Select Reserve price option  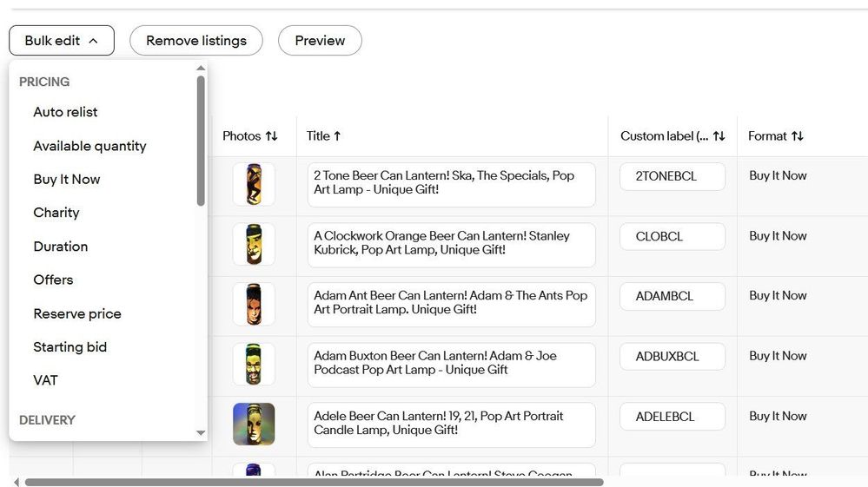click(77, 314)
